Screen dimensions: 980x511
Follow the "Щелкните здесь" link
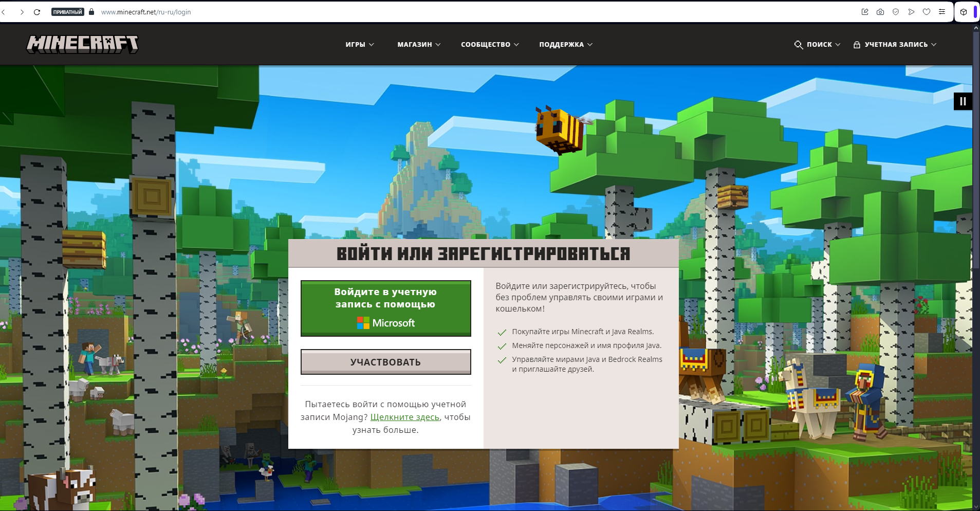point(405,417)
